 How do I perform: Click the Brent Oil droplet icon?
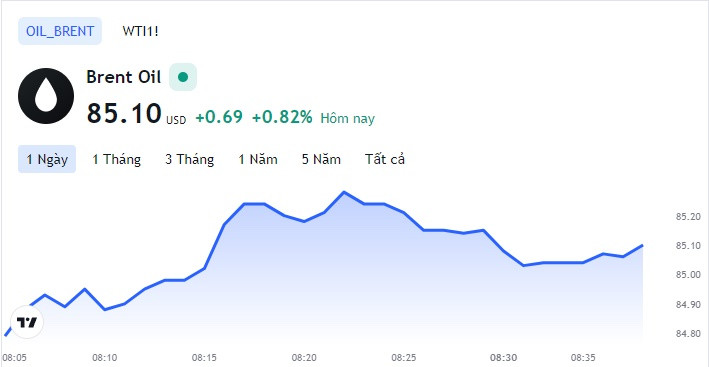point(46,96)
